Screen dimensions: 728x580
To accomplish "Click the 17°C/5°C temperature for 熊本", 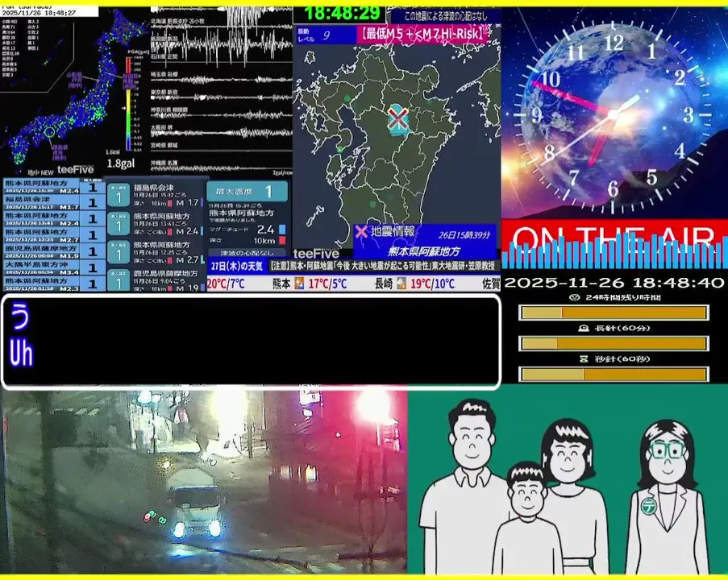I will [327, 284].
